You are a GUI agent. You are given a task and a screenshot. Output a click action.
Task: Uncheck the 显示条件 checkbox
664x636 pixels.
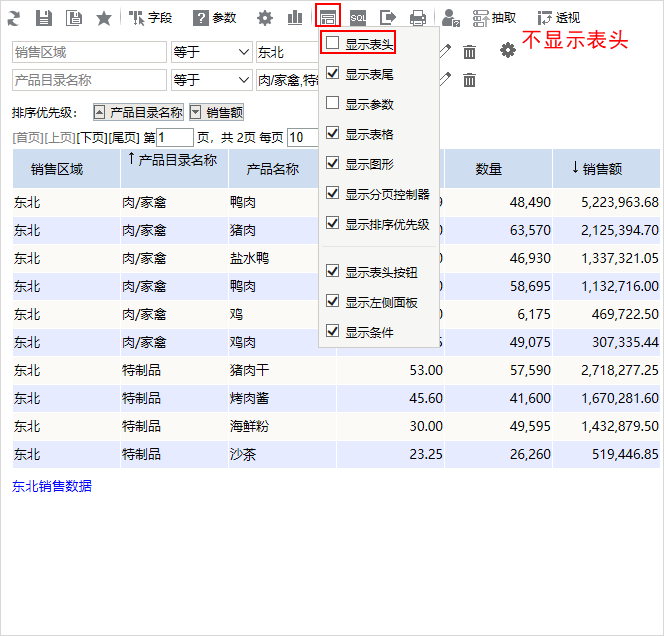(x=332, y=331)
